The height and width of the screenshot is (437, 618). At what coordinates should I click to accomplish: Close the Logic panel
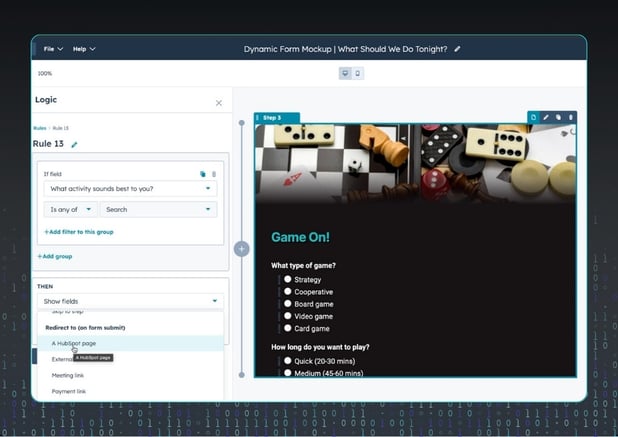click(x=219, y=102)
